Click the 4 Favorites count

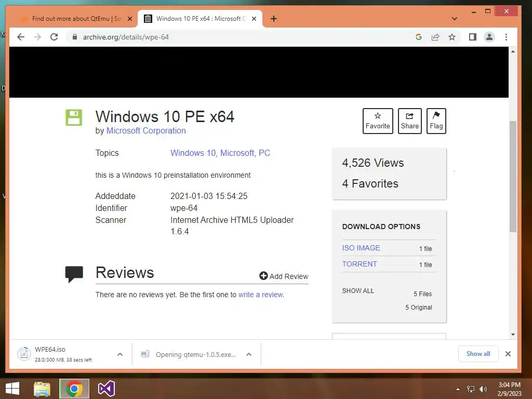coord(370,183)
